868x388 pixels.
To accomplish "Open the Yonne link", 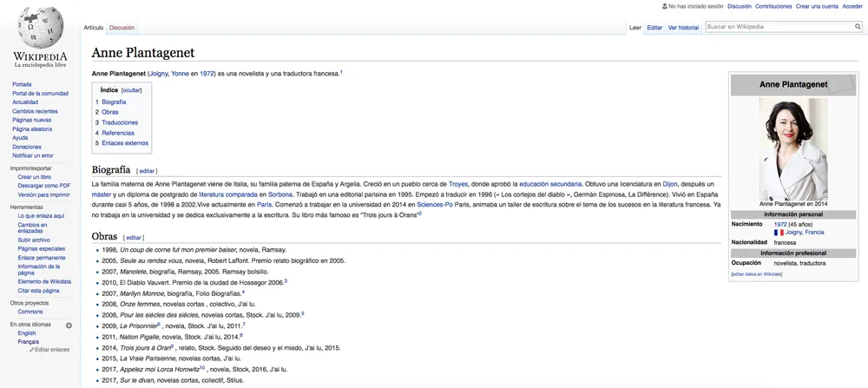I will (x=180, y=73).
